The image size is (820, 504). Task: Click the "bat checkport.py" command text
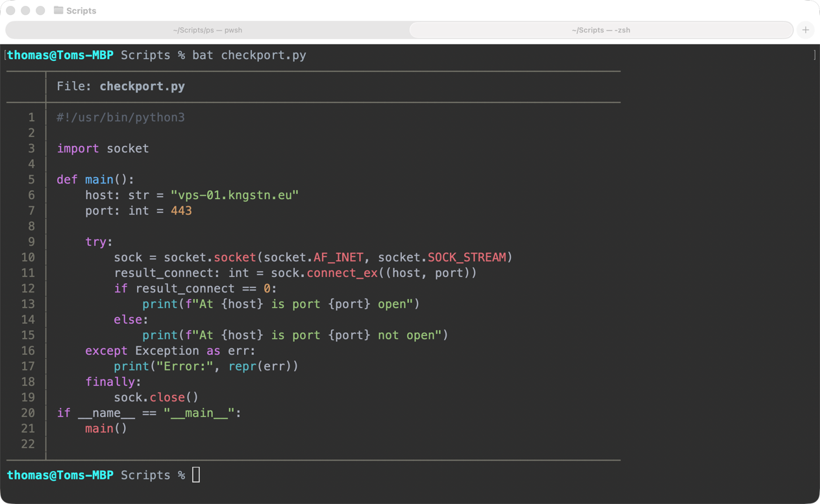[x=249, y=55]
